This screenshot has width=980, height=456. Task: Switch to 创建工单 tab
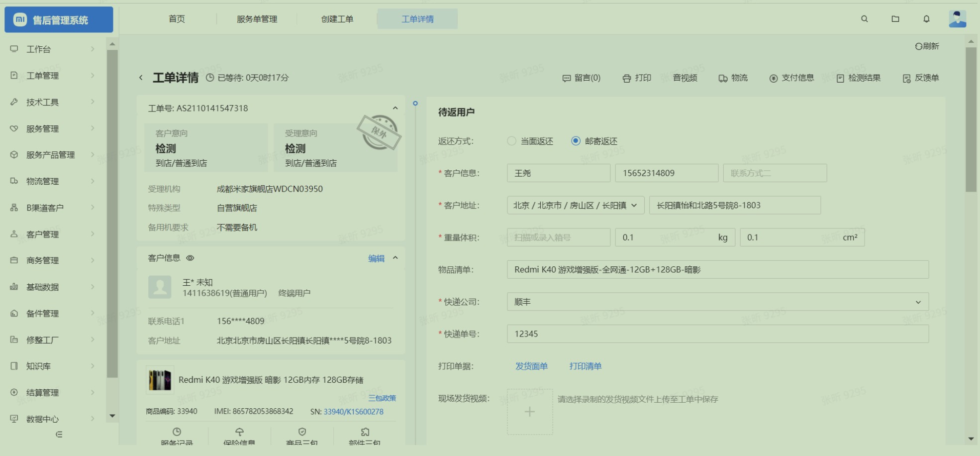pyautogui.click(x=337, y=19)
